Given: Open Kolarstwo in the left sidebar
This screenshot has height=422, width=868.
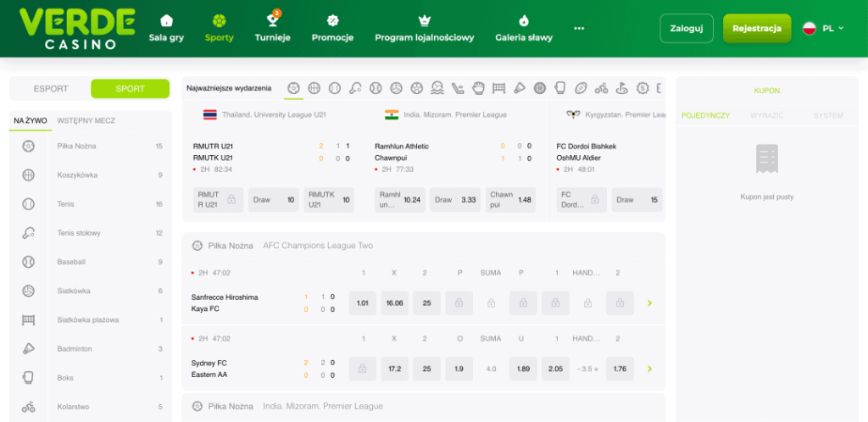Looking at the screenshot, I should coord(90,407).
